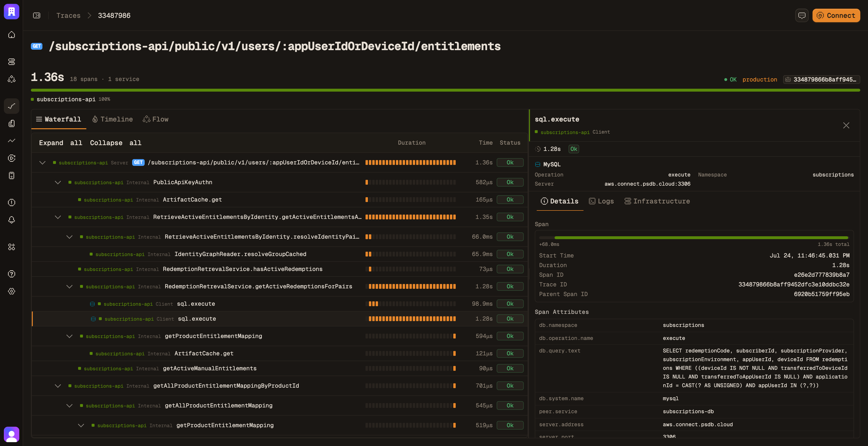Open the help question mark icon
868x446 pixels.
tap(12, 274)
